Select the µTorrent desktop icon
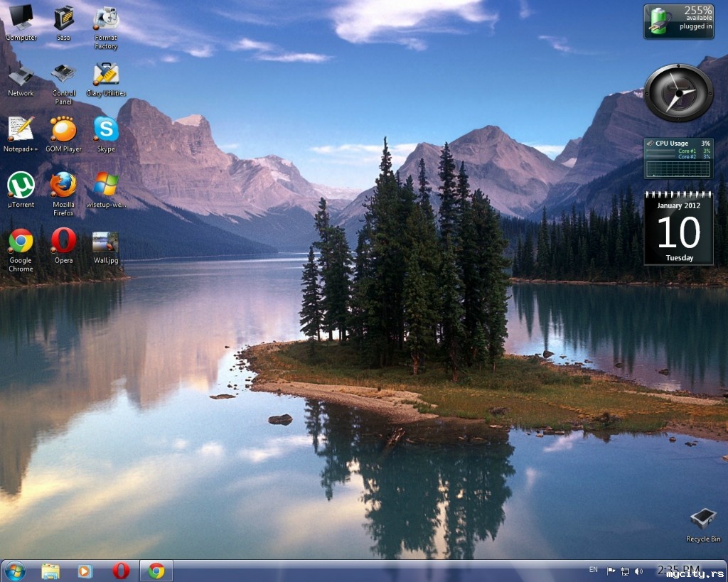The width and height of the screenshot is (728, 582). tap(21, 190)
